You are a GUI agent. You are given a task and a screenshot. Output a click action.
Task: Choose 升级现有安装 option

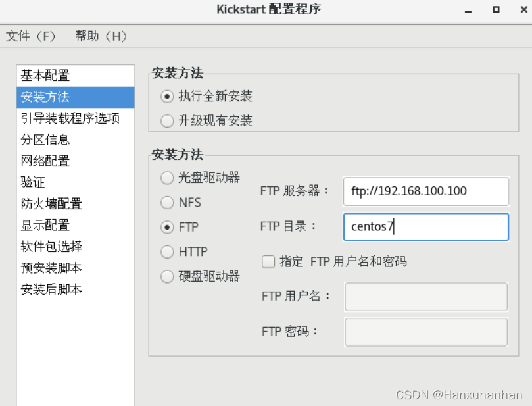coord(167,121)
